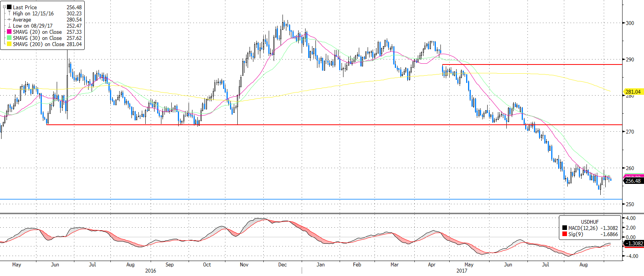Click the red Sig(9) legend swatch
The height and width of the screenshot is (276, 644).
tap(564, 234)
